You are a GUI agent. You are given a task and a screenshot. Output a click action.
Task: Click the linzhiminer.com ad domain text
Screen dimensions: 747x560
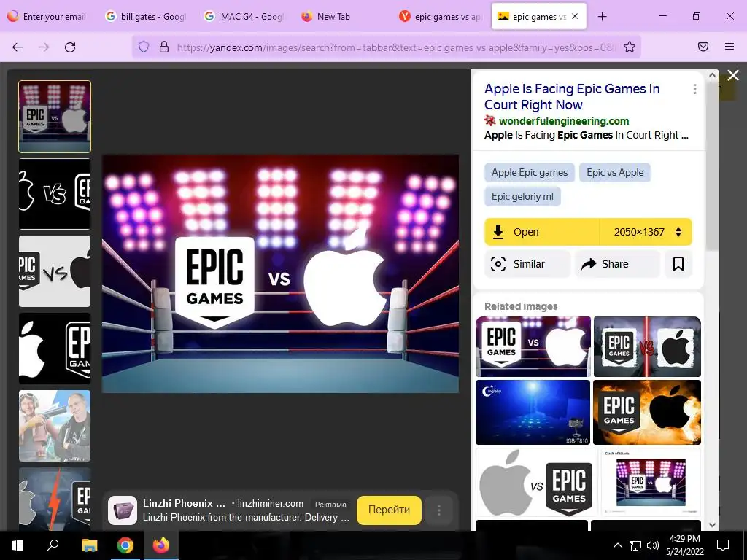pos(270,504)
